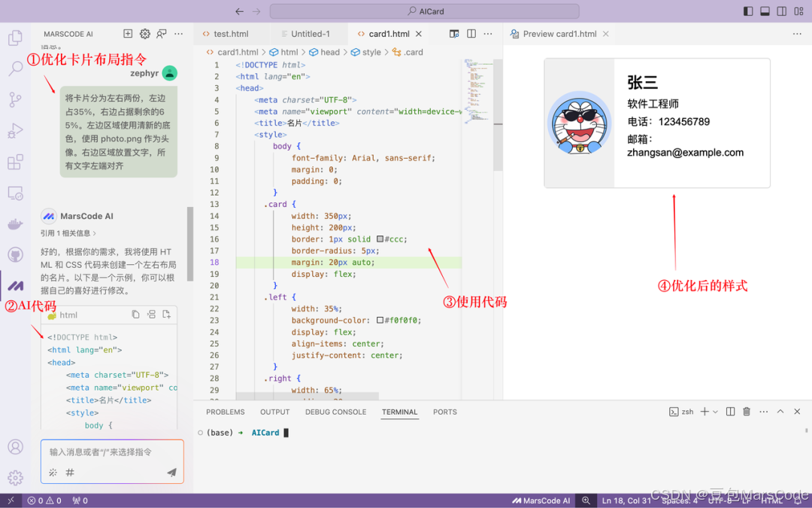Click the .card breadcrumb segment
The image size is (812, 508).
click(408, 52)
